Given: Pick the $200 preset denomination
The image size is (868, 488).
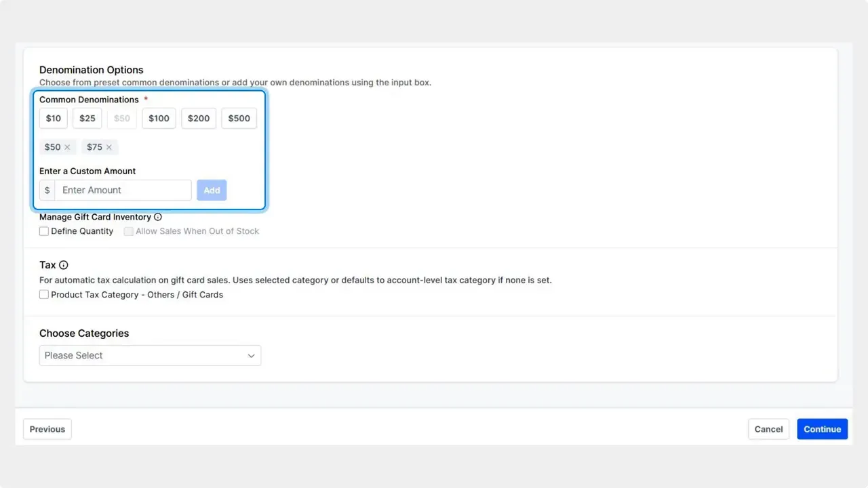Looking at the screenshot, I should [199, 119].
